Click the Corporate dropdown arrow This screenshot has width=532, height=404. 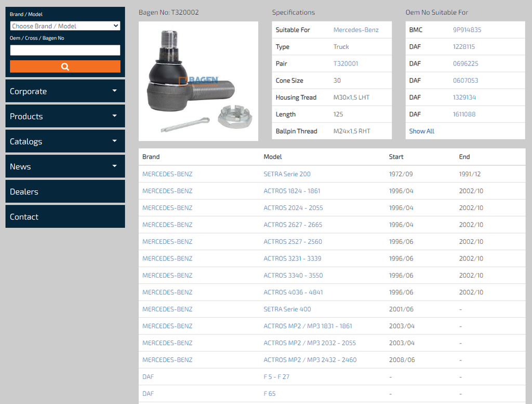(x=115, y=90)
